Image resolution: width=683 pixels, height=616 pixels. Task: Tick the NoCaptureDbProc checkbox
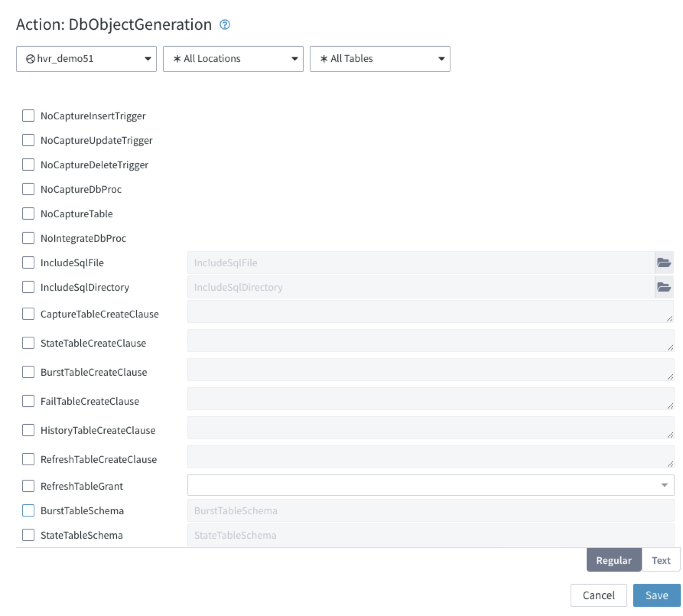(x=28, y=189)
